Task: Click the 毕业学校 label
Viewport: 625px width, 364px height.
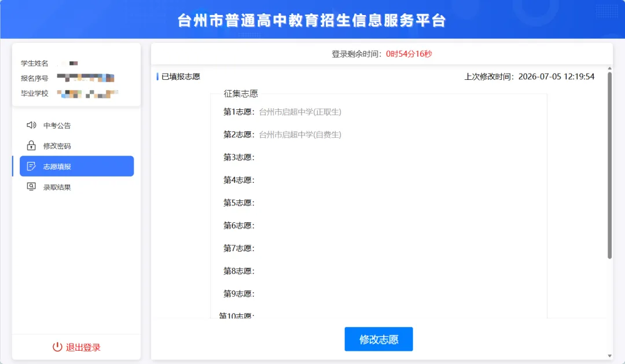Action: pos(34,93)
